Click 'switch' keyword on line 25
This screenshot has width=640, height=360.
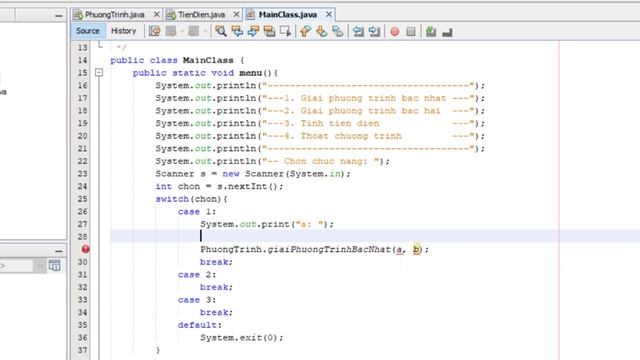click(172, 199)
